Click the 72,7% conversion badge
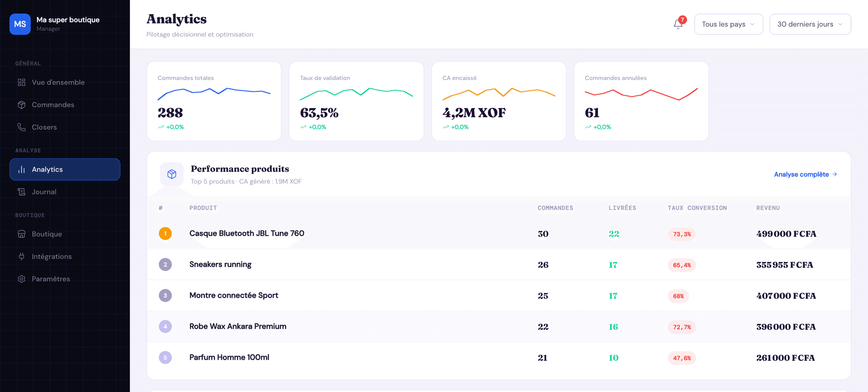Screen dimensions: 868x392 [682, 327]
